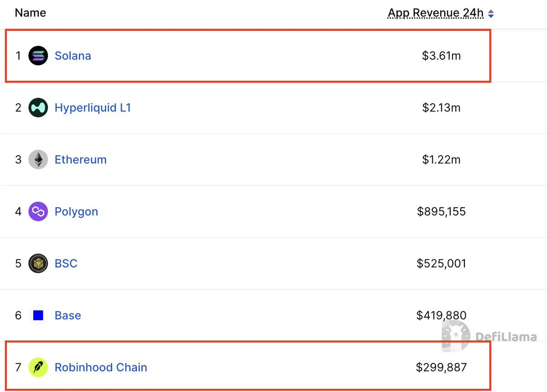Viewport: 547px width, 392px height.
Task: Click the App Revenue 24h column header
Action: pyautogui.click(x=435, y=14)
